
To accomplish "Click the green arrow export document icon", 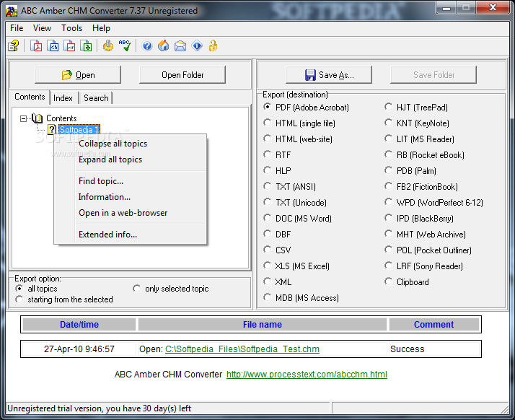I will click(x=86, y=45).
